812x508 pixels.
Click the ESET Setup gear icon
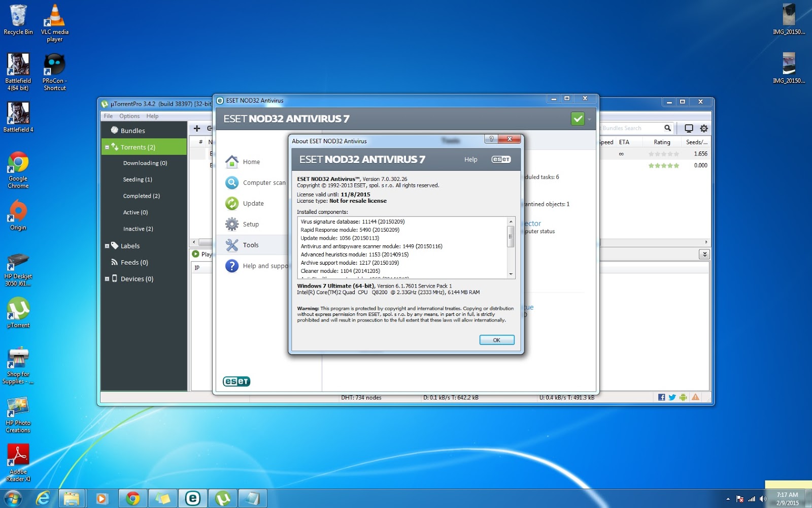pos(232,224)
